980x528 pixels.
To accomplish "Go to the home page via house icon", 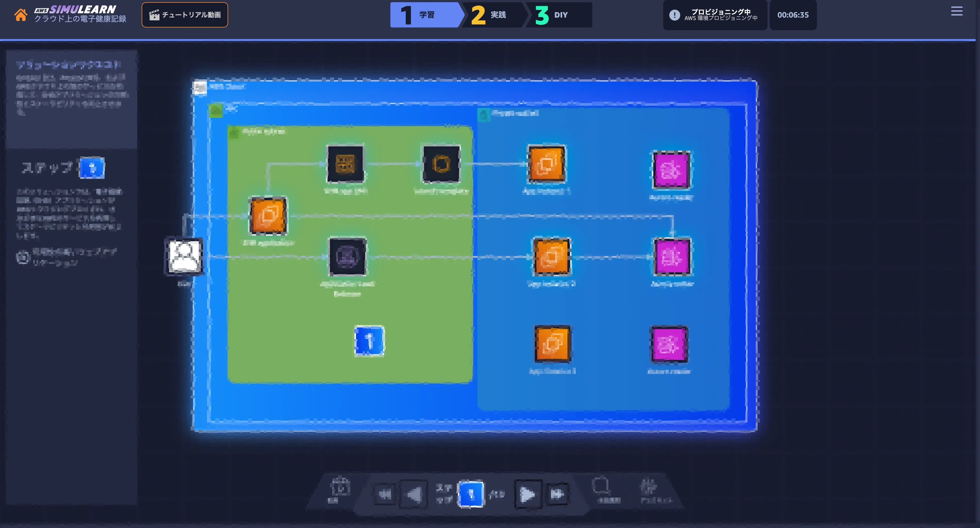I will click(x=21, y=15).
